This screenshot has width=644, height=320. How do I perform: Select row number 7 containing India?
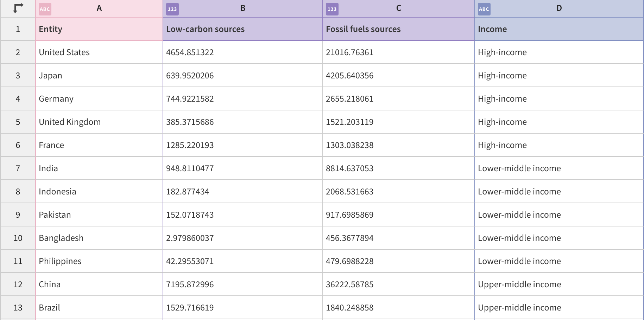tap(18, 168)
